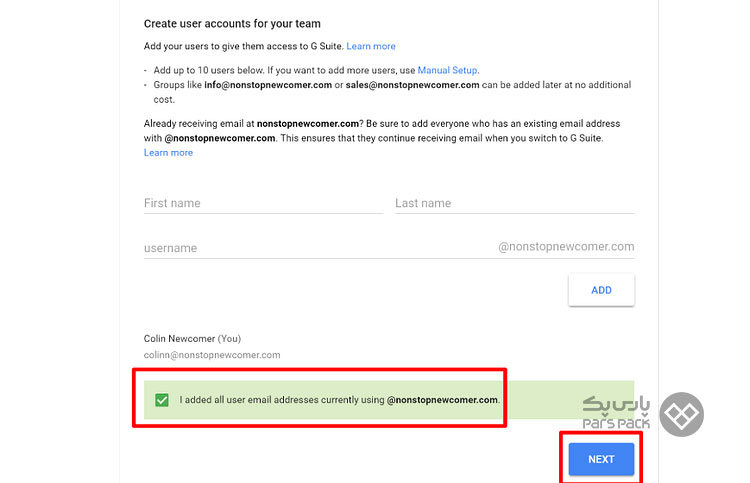Open 'Learn more' link beside G Suite access text
This screenshot has height=483, width=750.
tap(371, 46)
